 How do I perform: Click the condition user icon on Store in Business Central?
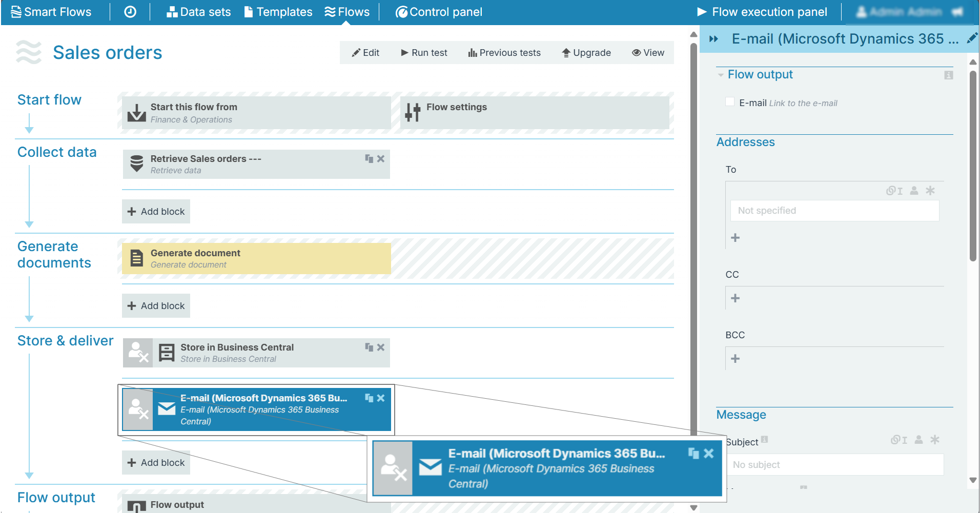[138, 353]
